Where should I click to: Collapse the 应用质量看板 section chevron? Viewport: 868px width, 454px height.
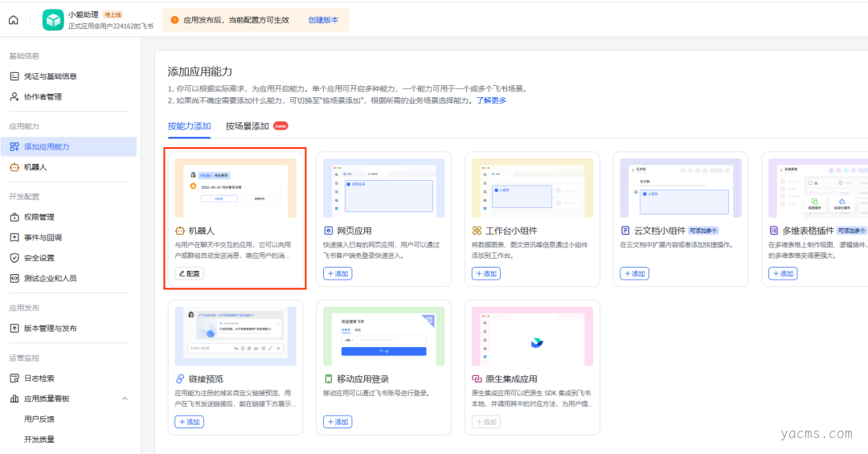click(x=125, y=399)
